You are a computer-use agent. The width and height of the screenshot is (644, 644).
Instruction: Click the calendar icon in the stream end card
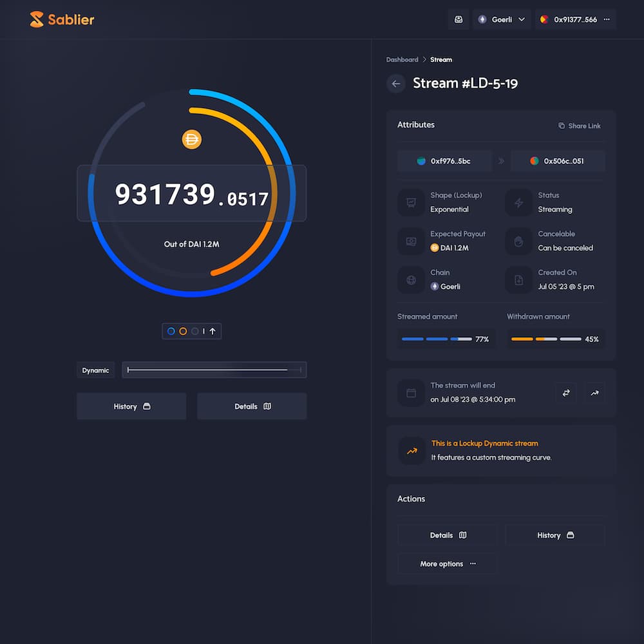click(412, 393)
